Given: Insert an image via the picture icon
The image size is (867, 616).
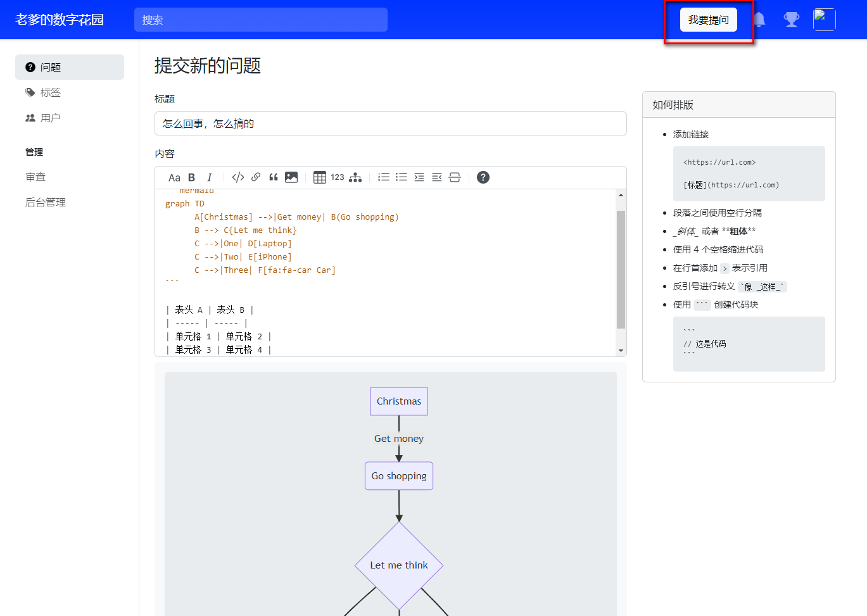Looking at the screenshot, I should [x=291, y=178].
